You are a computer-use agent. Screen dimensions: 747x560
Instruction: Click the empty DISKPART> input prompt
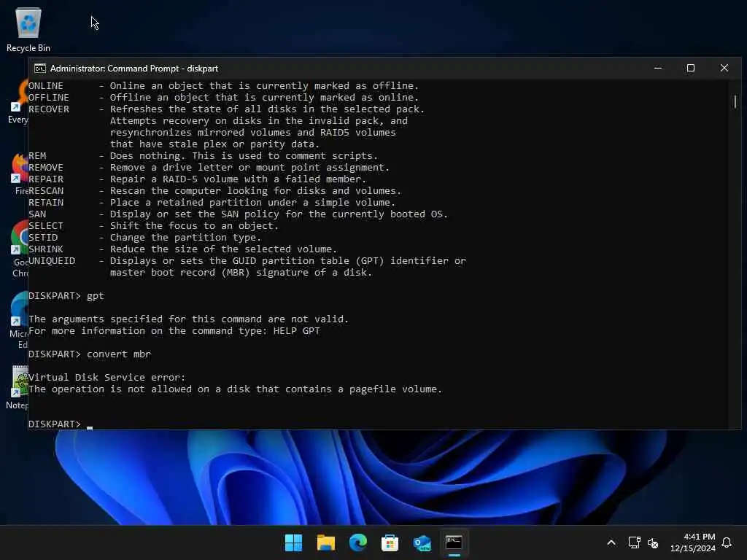point(61,424)
